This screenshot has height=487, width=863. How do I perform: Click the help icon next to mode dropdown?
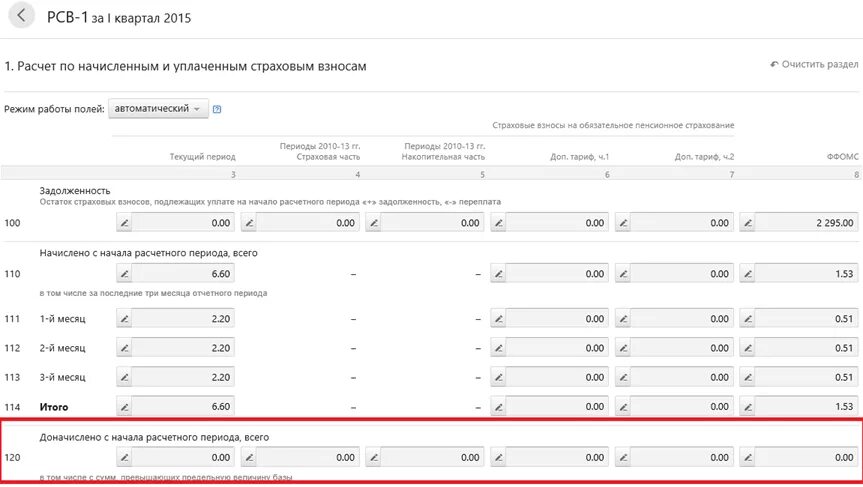(217, 109)
